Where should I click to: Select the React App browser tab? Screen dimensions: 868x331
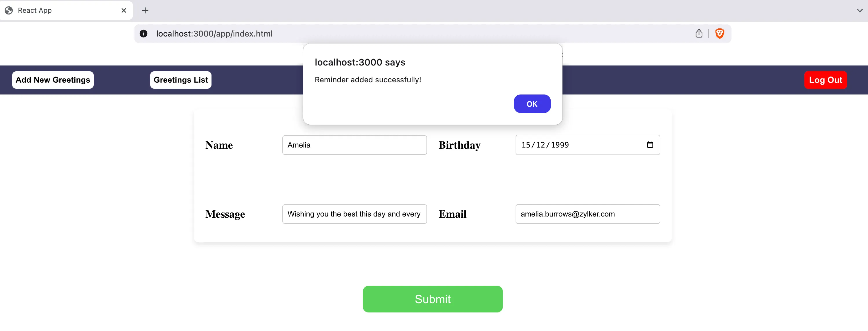coord(66,10)
